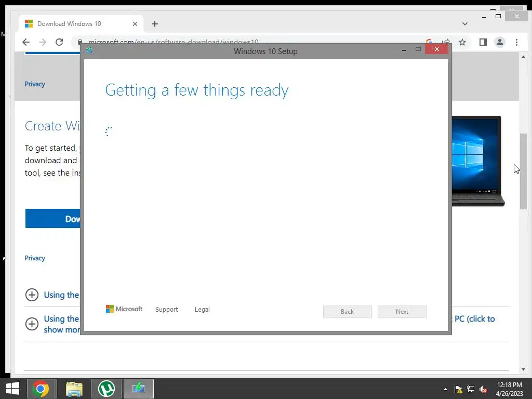Screen dimensions: 532x399
Task: Open Chrome profile avatar
Action: coord(500,42)
